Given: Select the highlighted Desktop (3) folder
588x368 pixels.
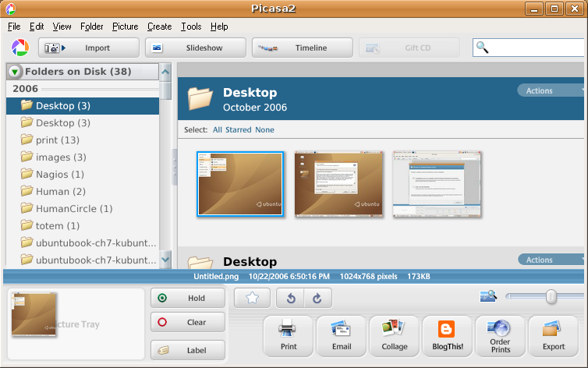Looking at the screenshot, I should (83, 106).
